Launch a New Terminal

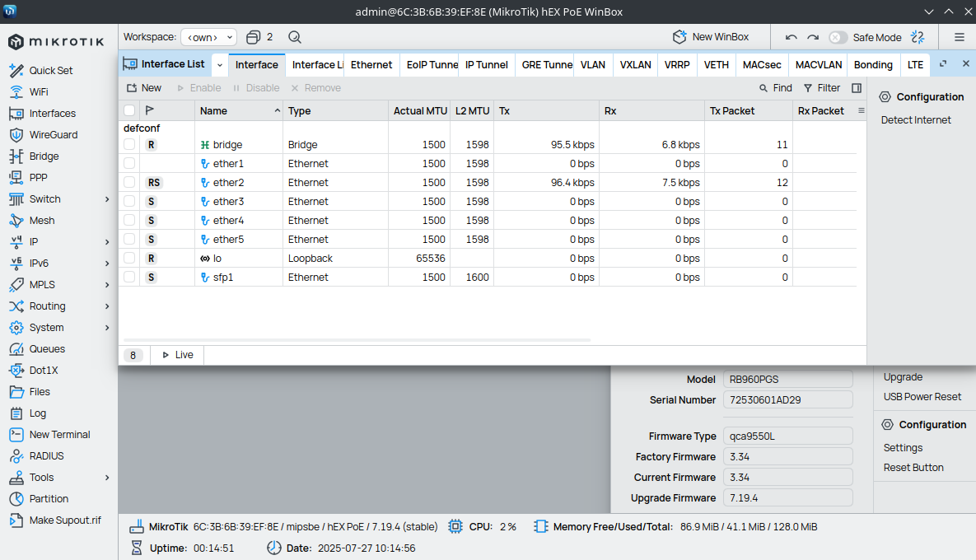[x=59, y=434]
